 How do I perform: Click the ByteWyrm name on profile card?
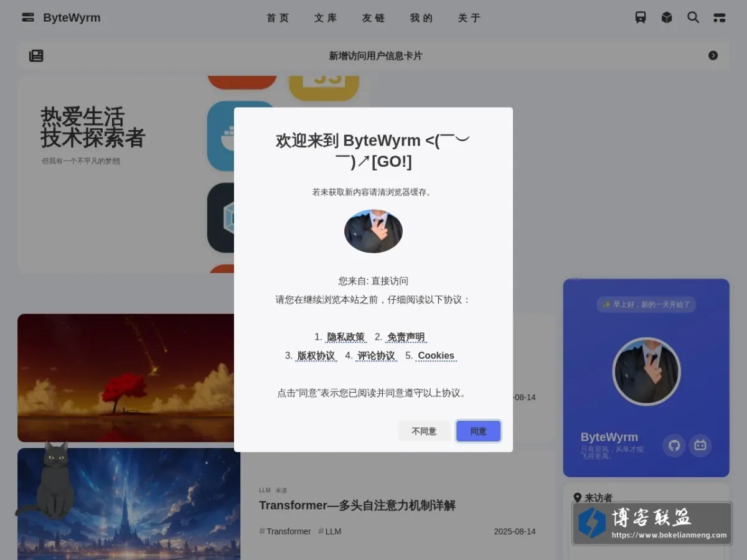pyautogui.click(x=609, y=437)
